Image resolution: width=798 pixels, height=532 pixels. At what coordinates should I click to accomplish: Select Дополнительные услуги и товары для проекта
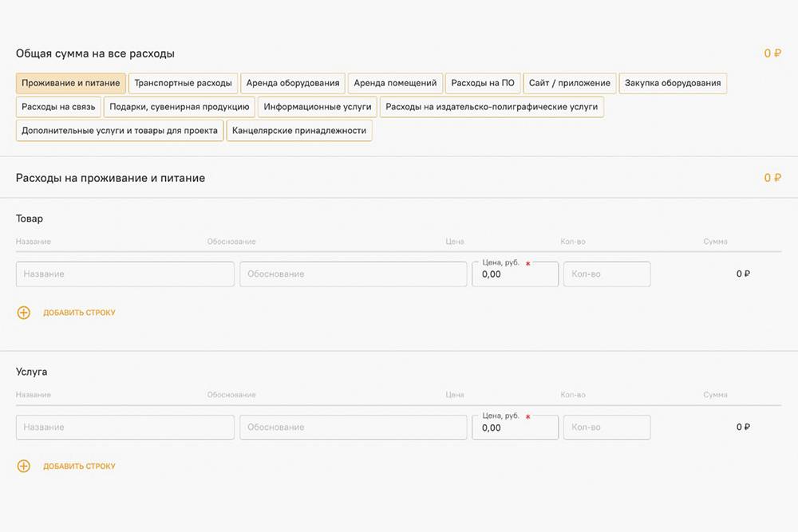120,131
